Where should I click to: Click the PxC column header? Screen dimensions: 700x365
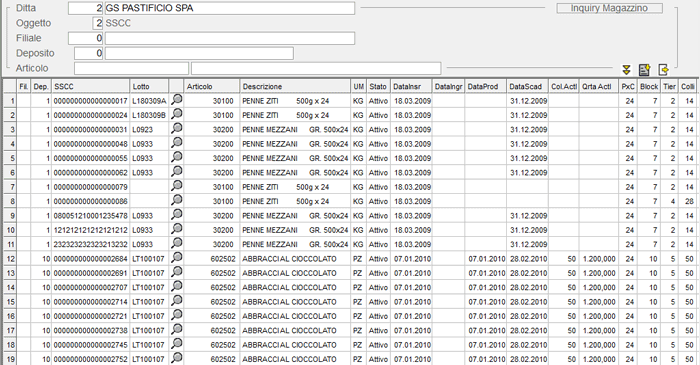(628, 87)
